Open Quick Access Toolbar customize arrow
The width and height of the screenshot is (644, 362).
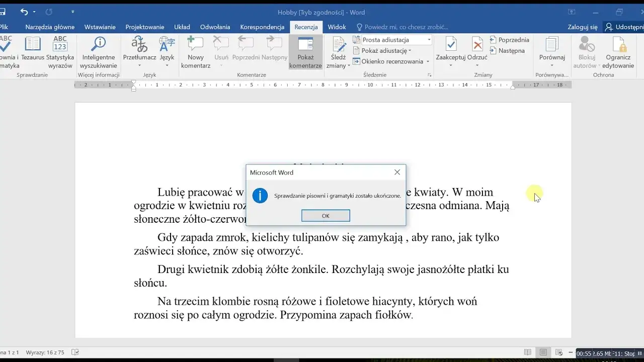coord(73,12)
